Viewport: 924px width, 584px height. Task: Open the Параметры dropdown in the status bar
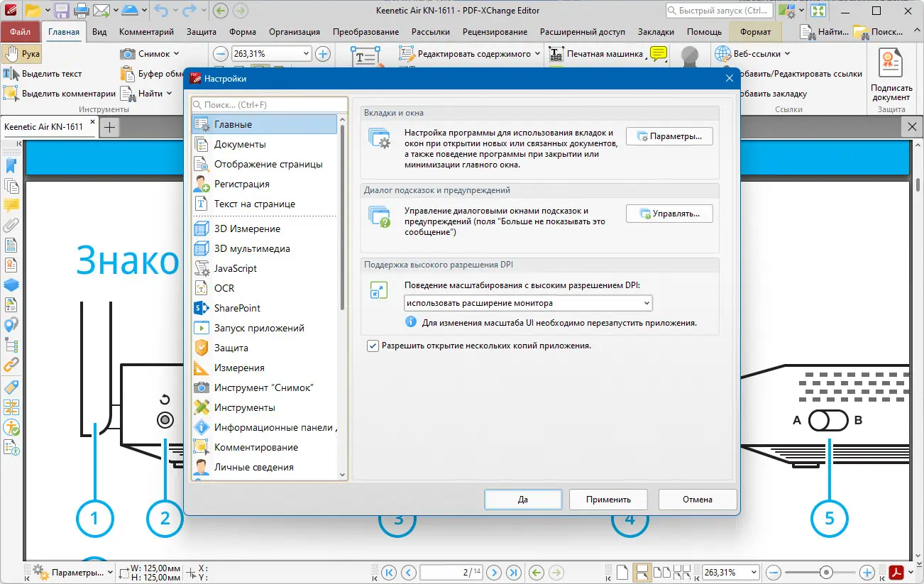[72, 572]
